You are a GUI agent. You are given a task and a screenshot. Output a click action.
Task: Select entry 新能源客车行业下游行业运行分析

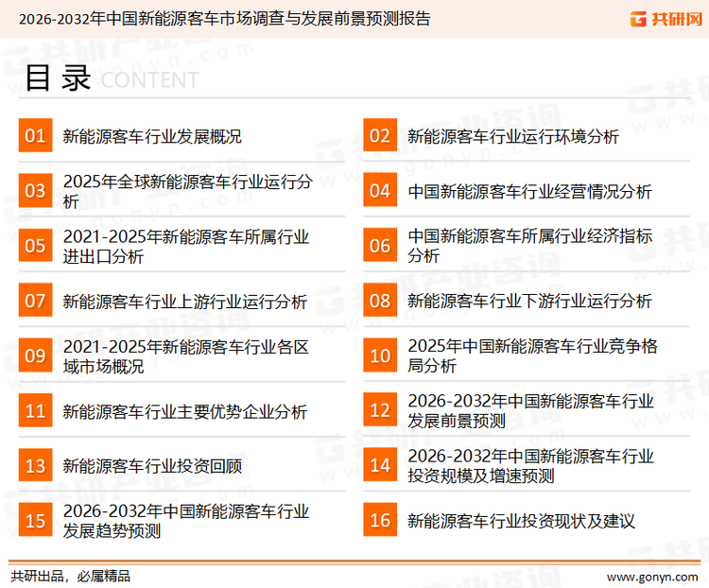tap(529, 301)
